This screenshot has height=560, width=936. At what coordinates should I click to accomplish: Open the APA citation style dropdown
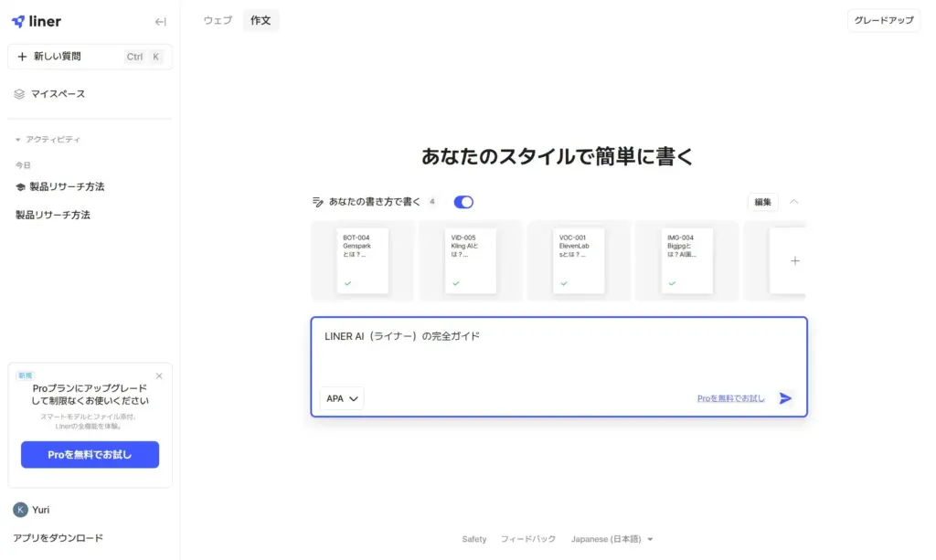click(x=342, y=398)
